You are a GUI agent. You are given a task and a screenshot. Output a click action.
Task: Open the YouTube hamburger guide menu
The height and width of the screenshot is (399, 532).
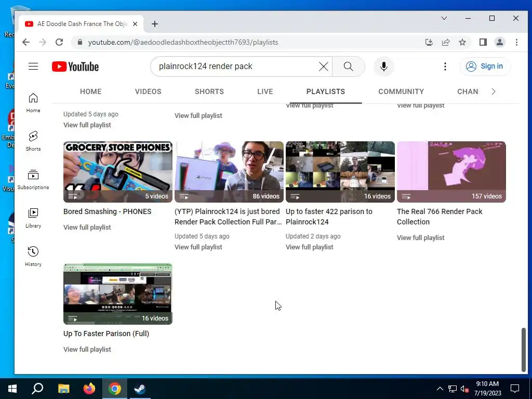(33, 66)
